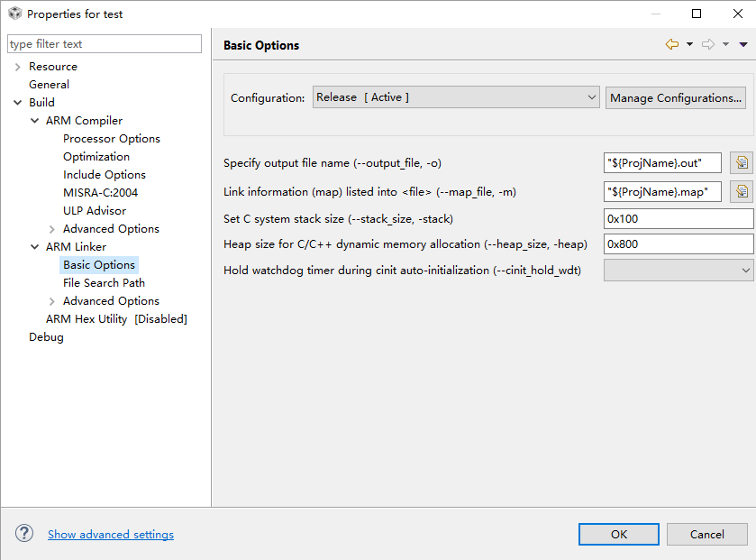This screenshot has width=756, height=560.
Task: Select the Debug tree item
Action: coord(46,337)
